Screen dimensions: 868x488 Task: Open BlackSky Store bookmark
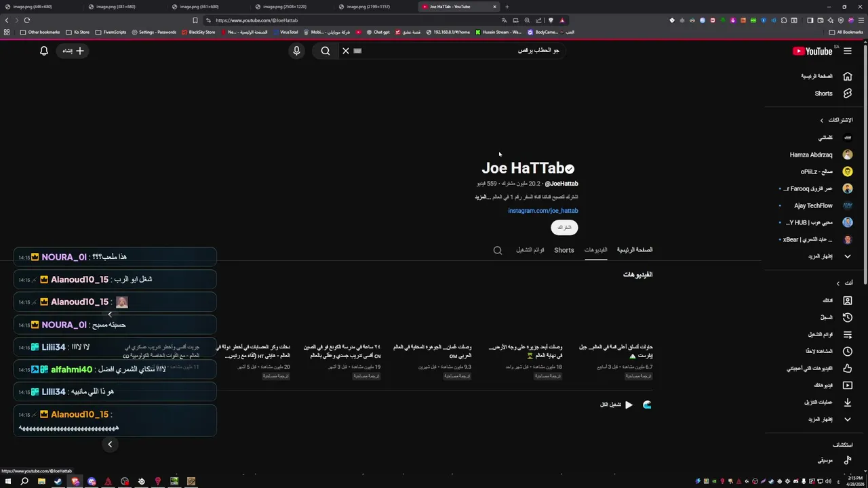pyautogui.click(x=198, y=32)
